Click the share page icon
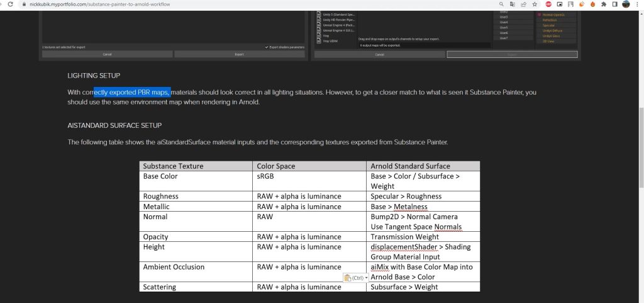 [x=524, y=4]
